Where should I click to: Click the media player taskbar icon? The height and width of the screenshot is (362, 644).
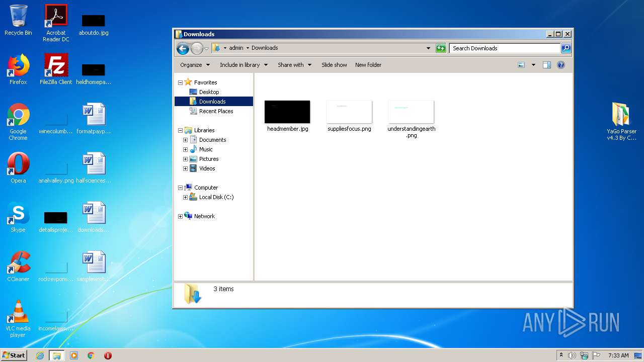(74, 355)
